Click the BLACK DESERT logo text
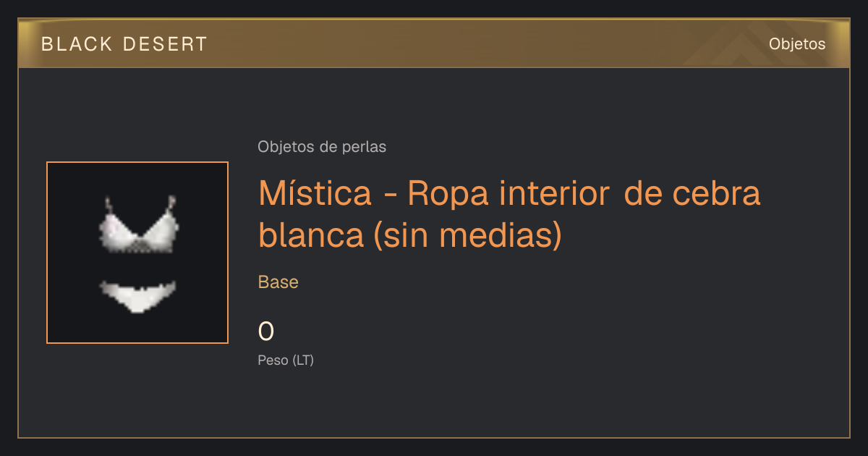The width and height of the screenshot is (868, 456). (124, 44)
